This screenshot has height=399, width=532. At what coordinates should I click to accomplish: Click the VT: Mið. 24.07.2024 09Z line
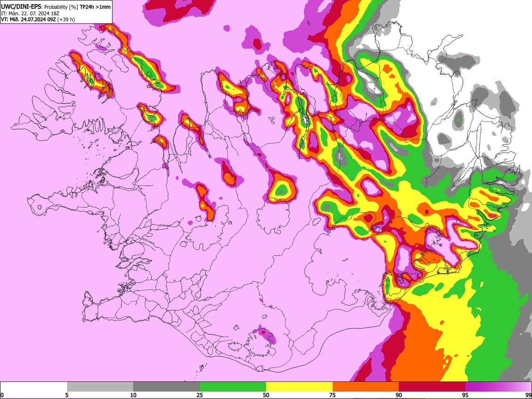tap(28, 19)
